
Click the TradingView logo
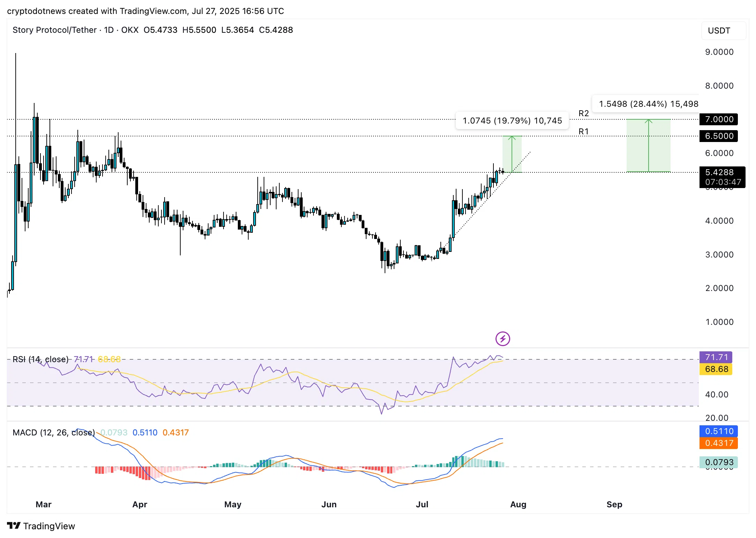click(x=41, y=526)
